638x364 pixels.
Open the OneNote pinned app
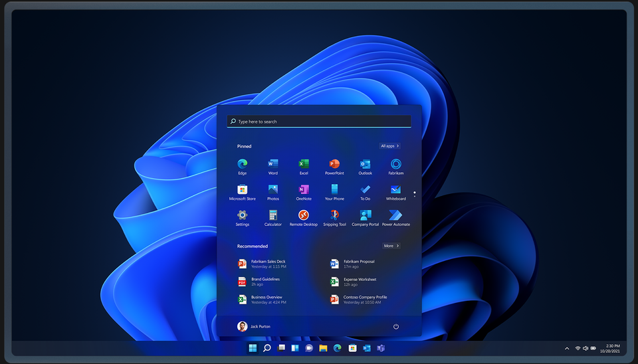(x=304, y=190)
